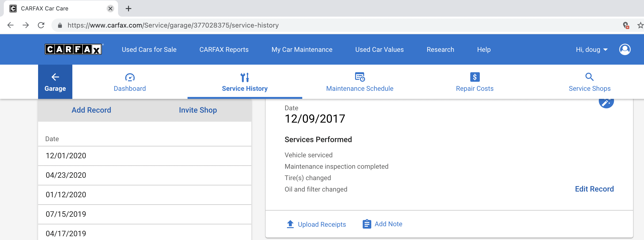
Task: Click Edit Record link
Action: [594, 189]
